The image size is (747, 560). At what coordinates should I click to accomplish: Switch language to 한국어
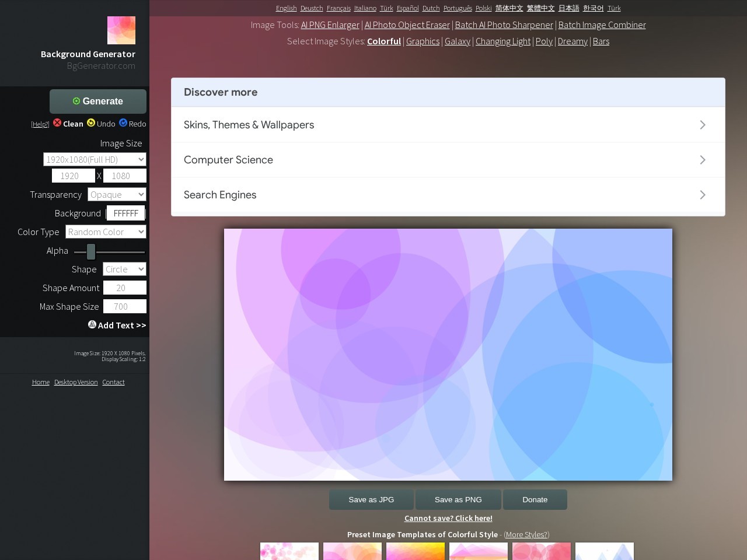tap(593, 8)
